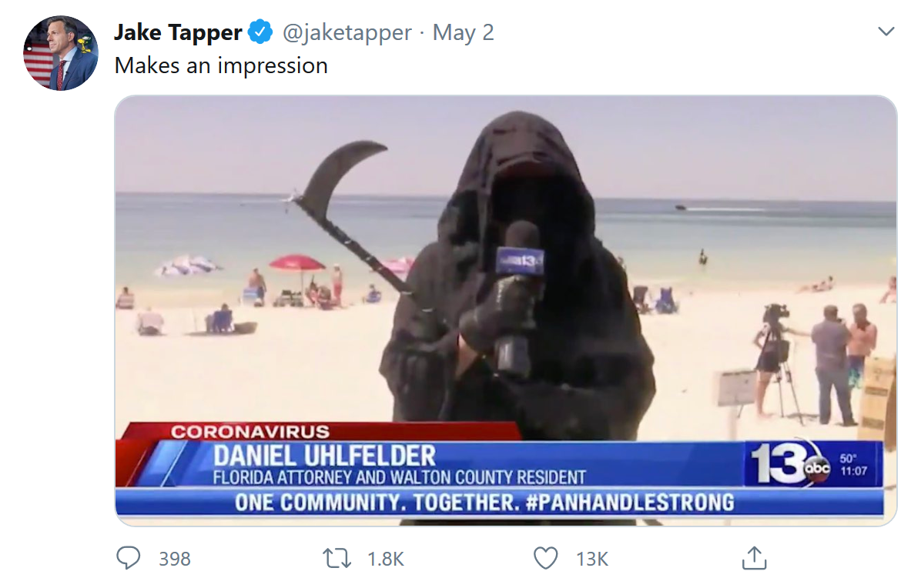The image size is (921, 588).
Task: Open the May 2 timestamp link
Action: coord(463,32)
